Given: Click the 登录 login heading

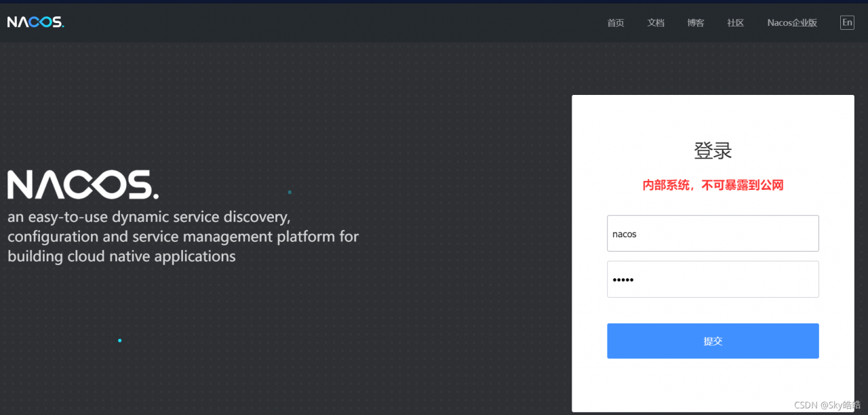Looking at the screenshot, I should pyautogui.click(x=713, y=151).
